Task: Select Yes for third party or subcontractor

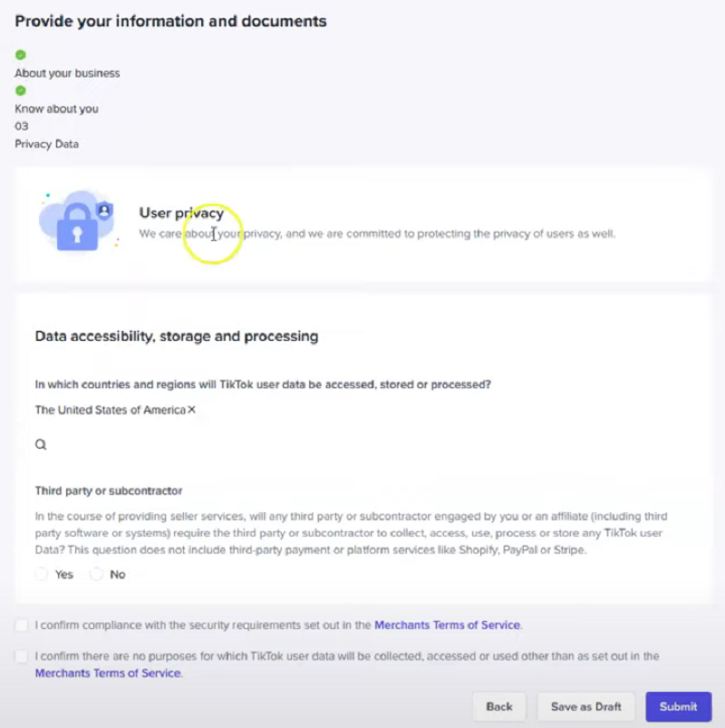Action: [42, 574]
